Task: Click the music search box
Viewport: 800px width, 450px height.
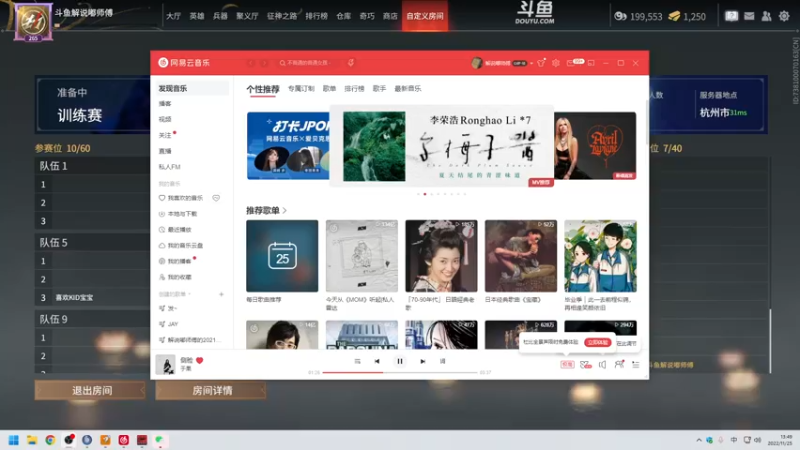Action: pos(309,63)
